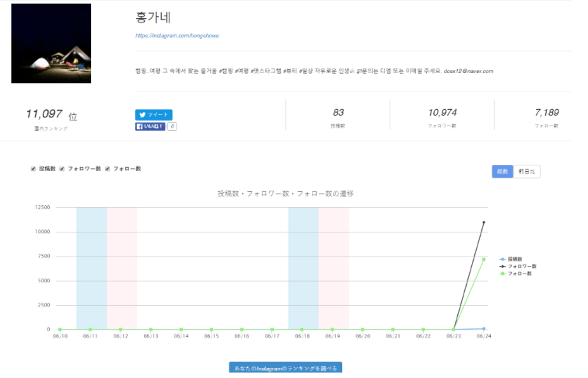588x378 pixels.
Task: Click the follower data point on 06/24
Action: tap(483, 222)
